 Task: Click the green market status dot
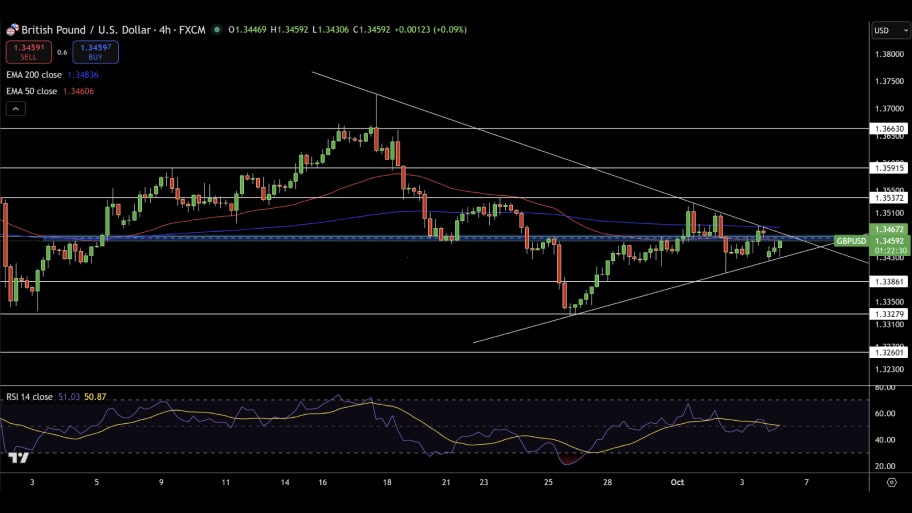[x=217, y=30]
